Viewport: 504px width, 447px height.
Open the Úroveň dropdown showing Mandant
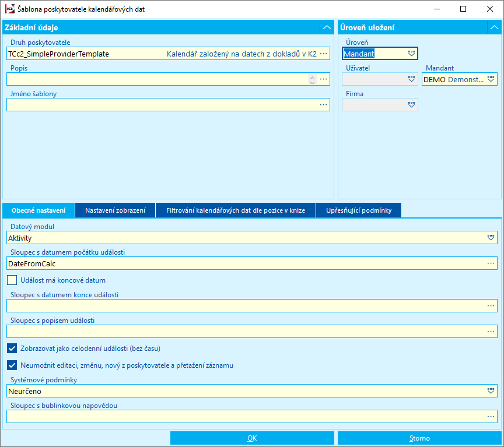point(411,53)
